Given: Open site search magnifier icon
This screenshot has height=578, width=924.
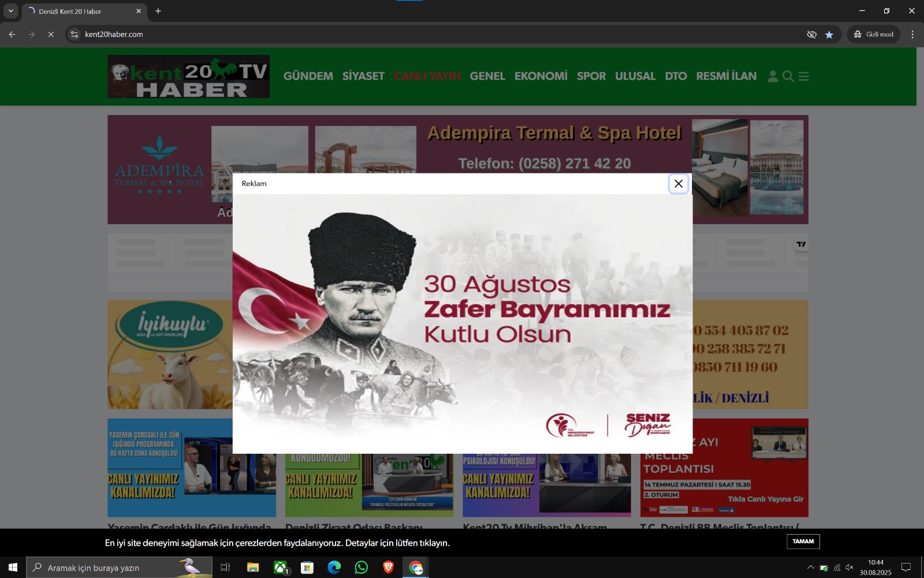Looking at the screenshot, I should [788, 76].
